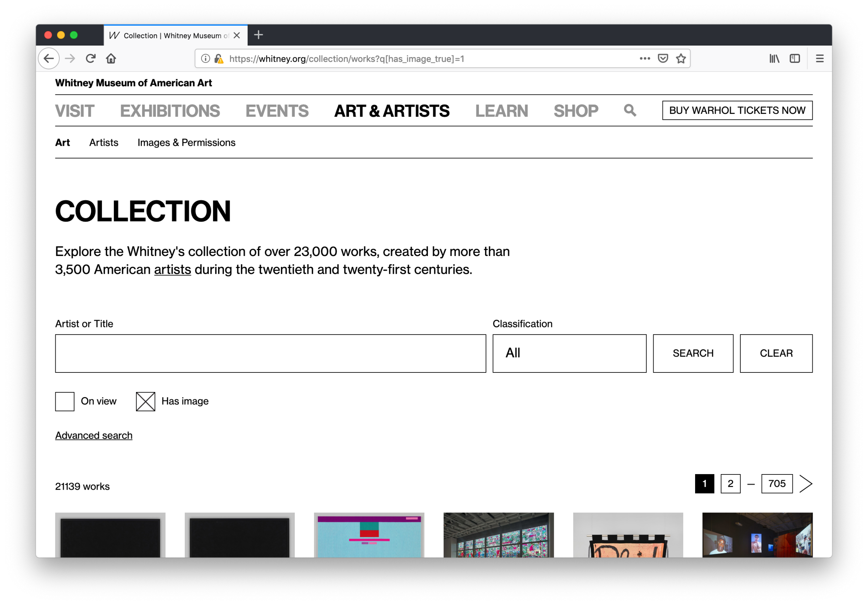The width and height of the screenshot is (868, 605).
Task: Open the Classification dropdown showing All
Action: pyautogui.click(x=569, y=353)
